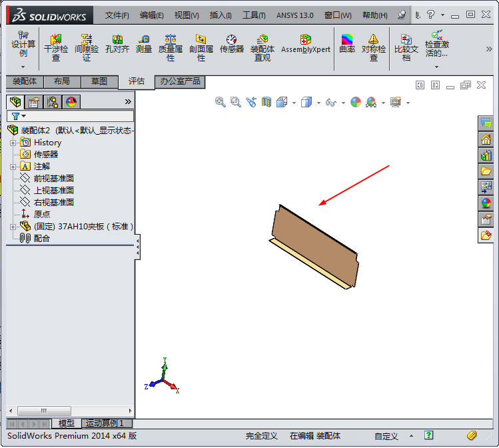Screen dimensions: 499x448
Task: Click the 干涉检查 interference check tool
Action: [x=56, y=48]
